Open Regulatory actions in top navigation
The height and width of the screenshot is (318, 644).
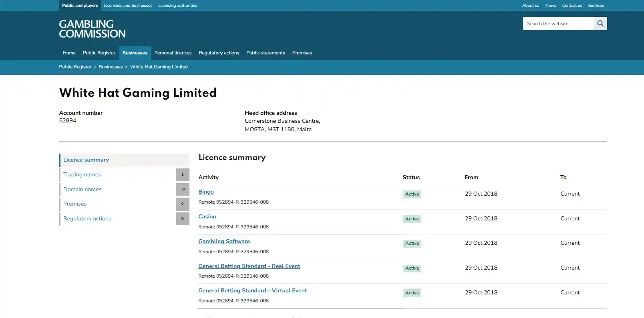point(219,53)
